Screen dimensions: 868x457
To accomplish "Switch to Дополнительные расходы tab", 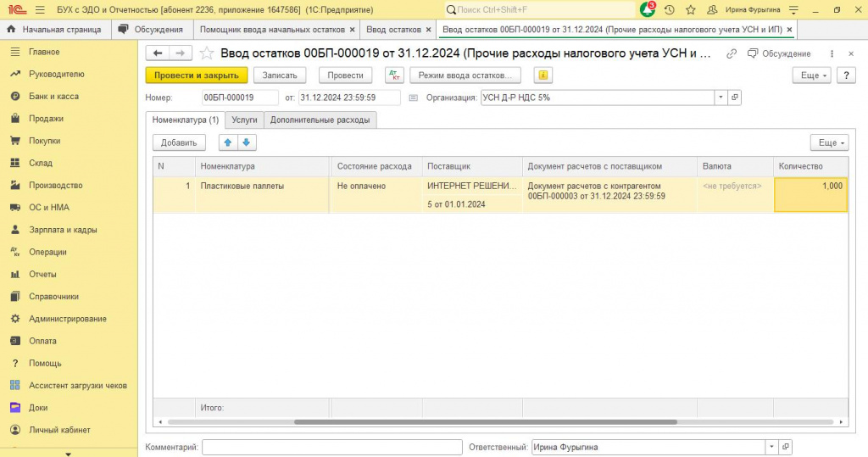I will point(320,120).
